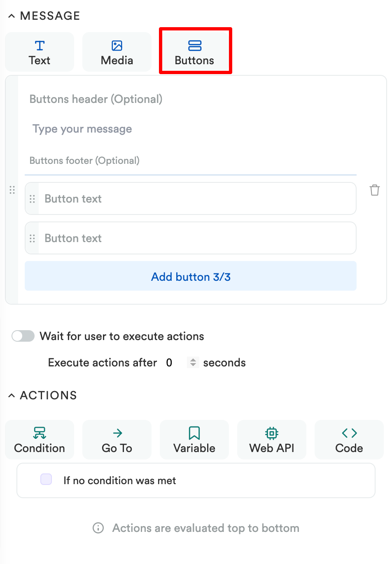Toggle Wait for user to execute actions
392x564 pixels.
point(23,336)
